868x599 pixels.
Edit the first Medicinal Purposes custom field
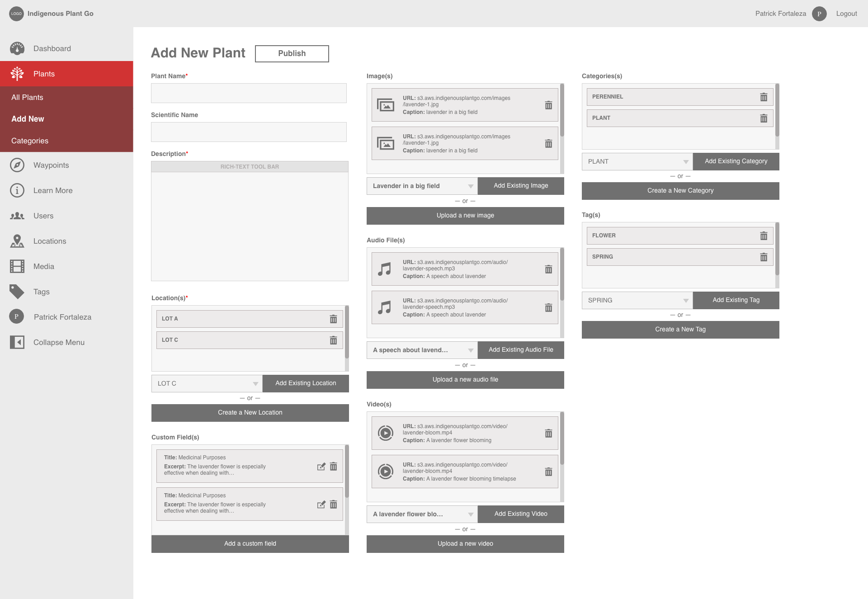321,467
